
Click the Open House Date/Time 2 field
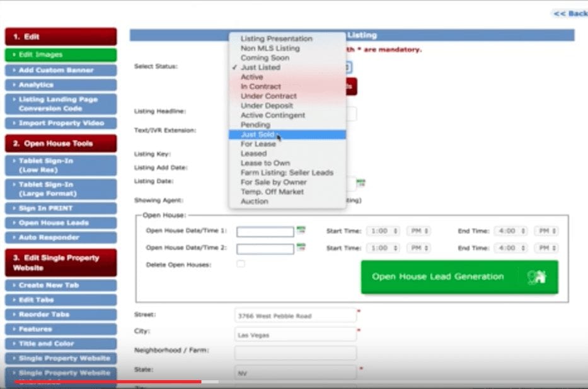[x=265, y=249]
